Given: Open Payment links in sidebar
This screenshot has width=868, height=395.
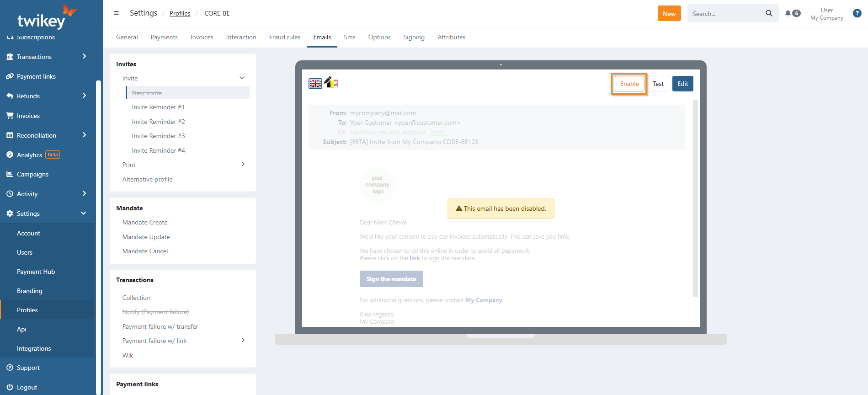Looking at the screenshot, I should pyautogui.click(x=36, y=76).
